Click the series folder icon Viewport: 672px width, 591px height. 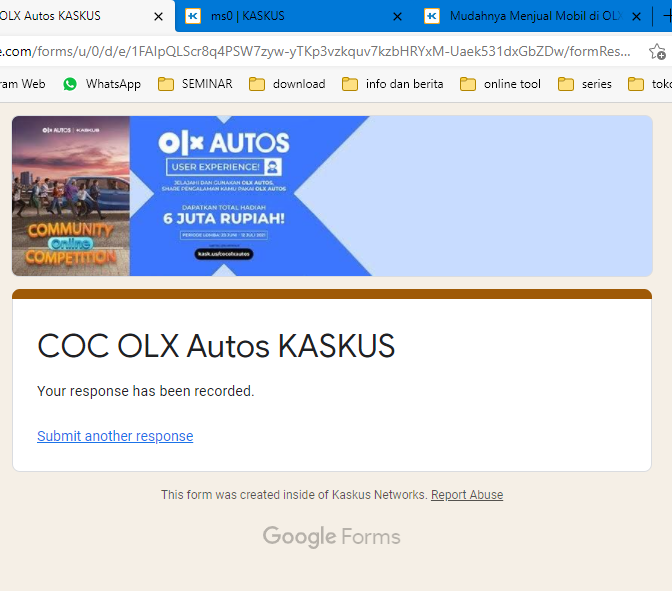[566, 84]
